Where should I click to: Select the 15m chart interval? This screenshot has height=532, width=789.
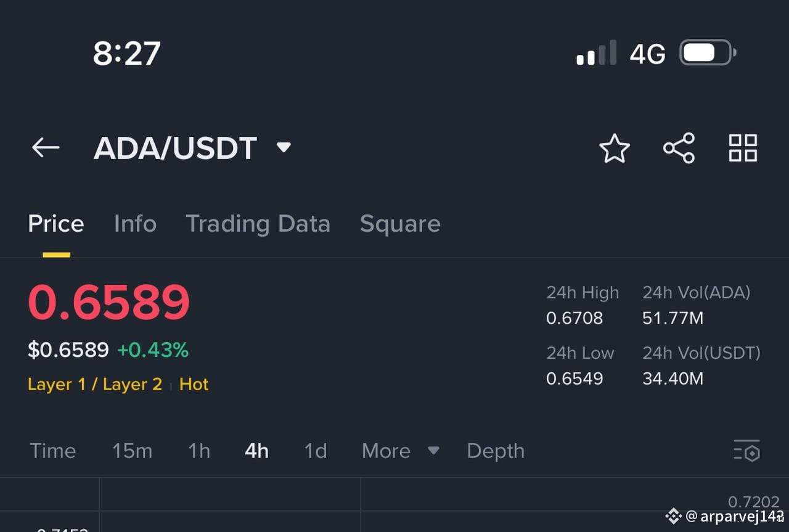point(132,451)
